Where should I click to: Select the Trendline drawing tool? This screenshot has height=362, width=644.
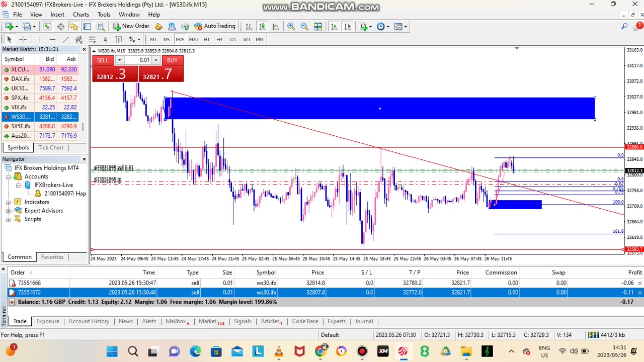[x=65, y=39]
